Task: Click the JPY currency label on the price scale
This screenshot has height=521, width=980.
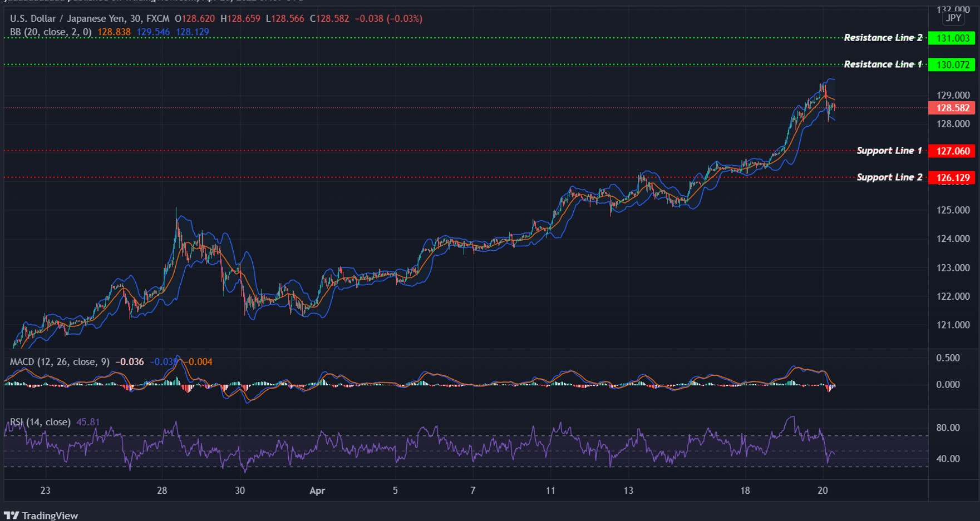Action: tap(953, 18)
